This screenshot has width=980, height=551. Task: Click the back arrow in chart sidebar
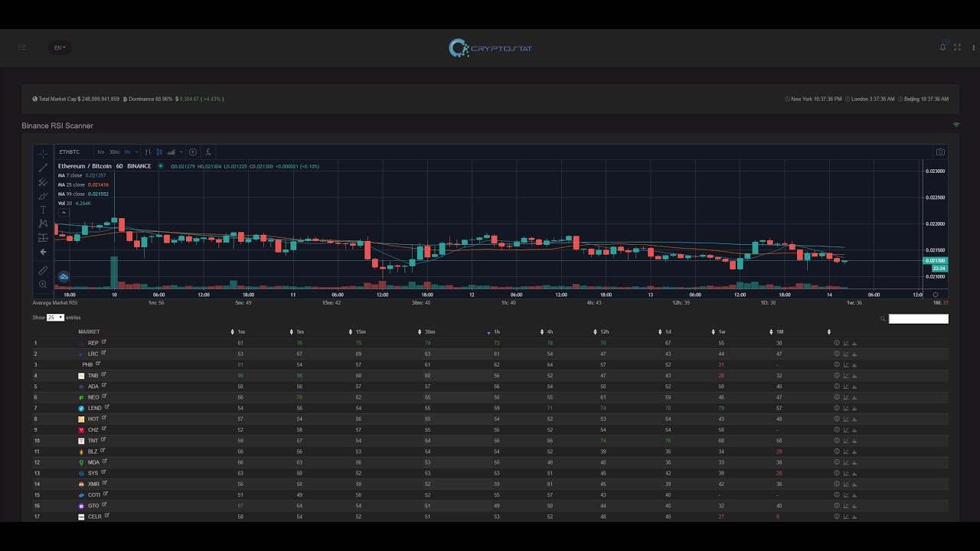click(43, 252)
